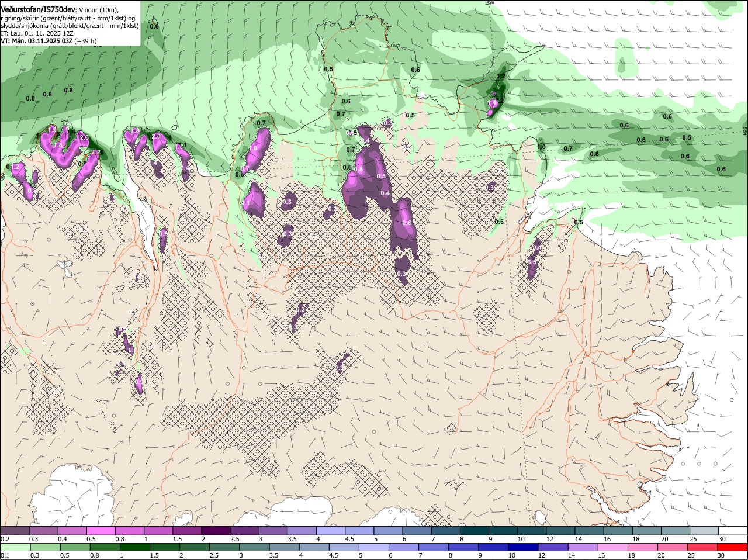Select the 'Vindur (10m)' header text

[x=98, y=10]
